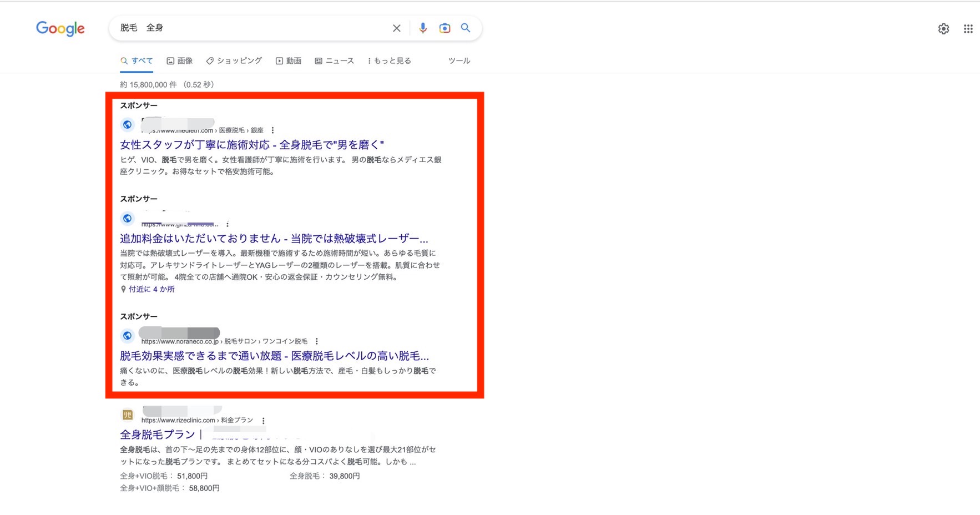Open three-dot menu beside rizeclinic result

tap(264, 421)
